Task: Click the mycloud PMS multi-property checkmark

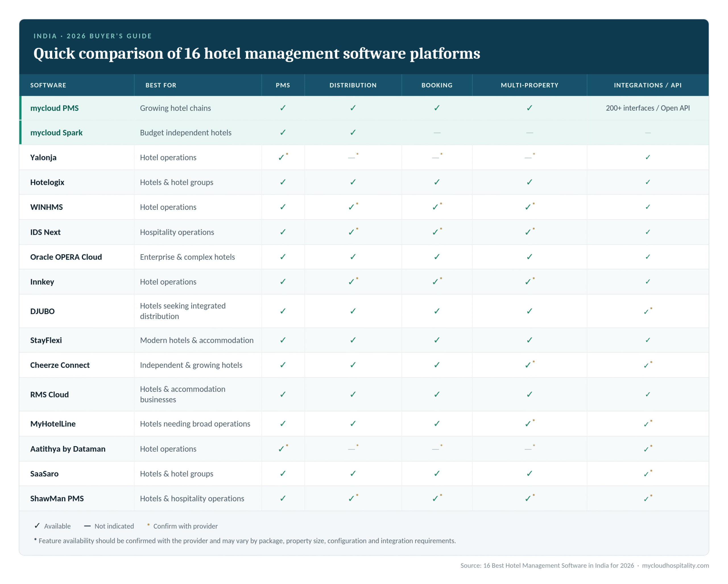Action: 530,108
